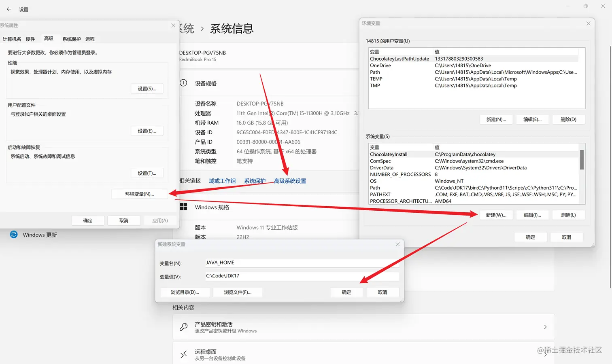Click the 应用(A) button
Screen dimensions: 612x364
[x=160, y=220]
